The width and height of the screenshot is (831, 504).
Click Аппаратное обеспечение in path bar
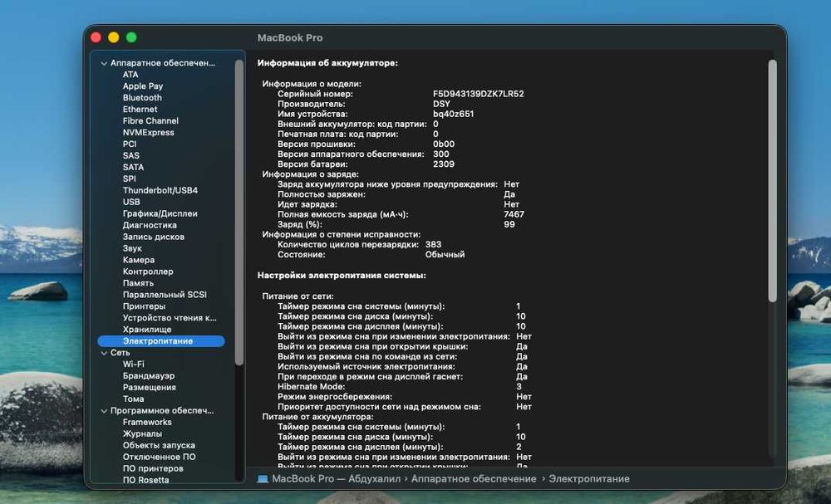pos(474,479)
